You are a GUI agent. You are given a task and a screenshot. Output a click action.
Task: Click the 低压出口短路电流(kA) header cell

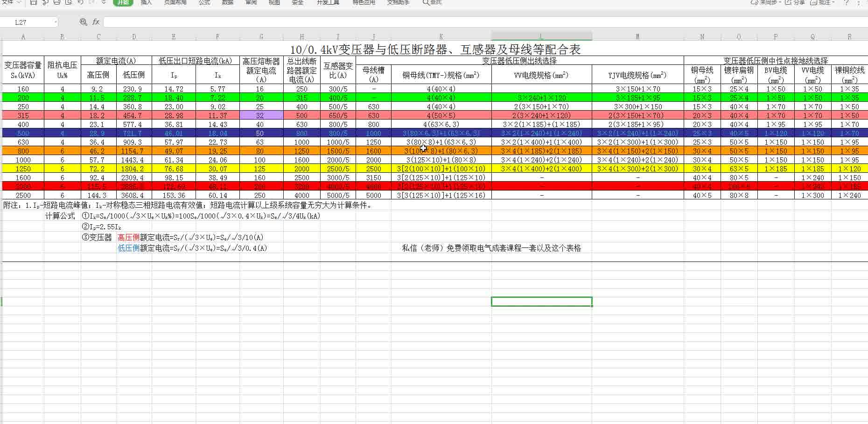pyautogui.click(x=195, y=61)
